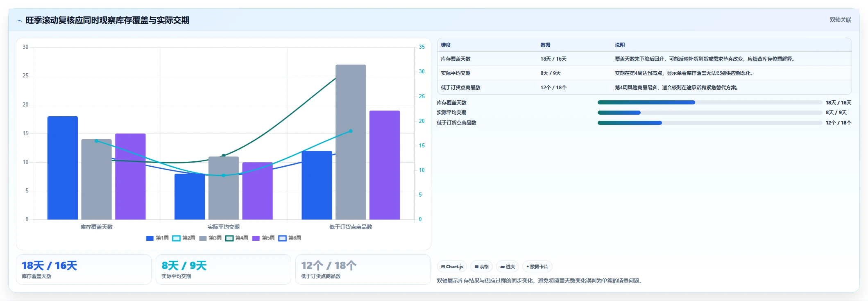868x301 pixels.
Task: Toggle the 第4周 legend item
Action: [x=237, y=238]
